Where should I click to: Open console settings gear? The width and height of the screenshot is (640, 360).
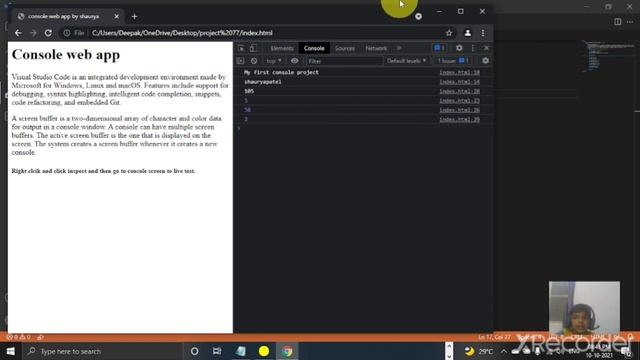click(485, 61)
